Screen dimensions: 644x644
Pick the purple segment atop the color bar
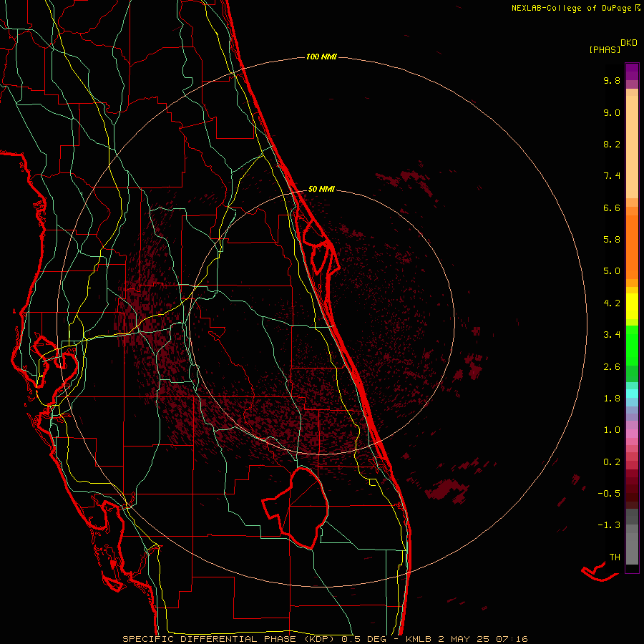632,72
